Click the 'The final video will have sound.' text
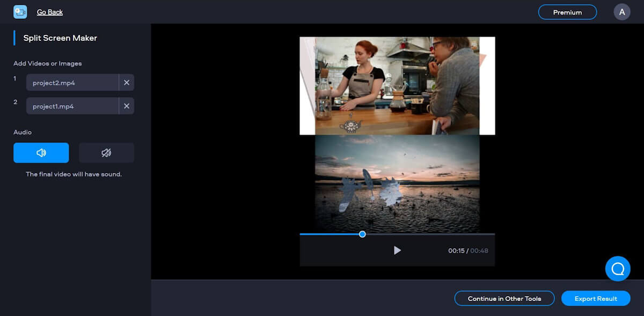 click(74, 174)
